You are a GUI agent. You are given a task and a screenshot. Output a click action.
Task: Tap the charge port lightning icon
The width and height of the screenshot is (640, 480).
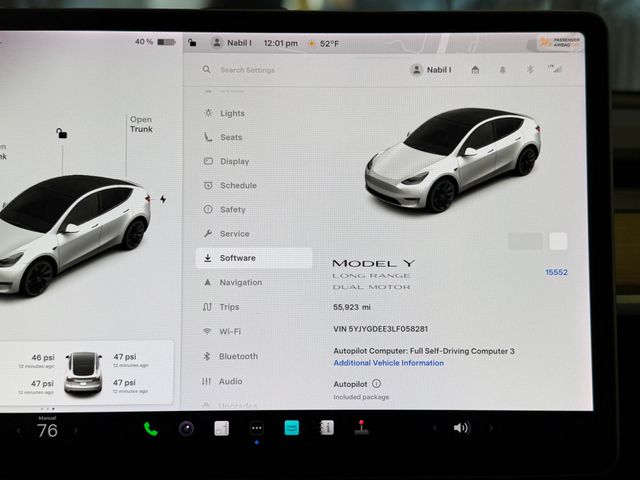pos(163,199)
